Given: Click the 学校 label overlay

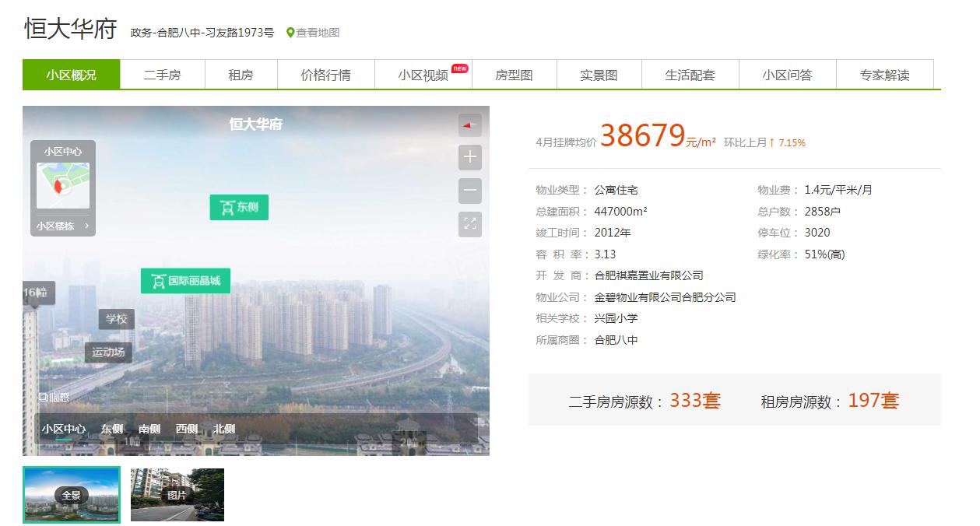Looking at the screenshot, I should [x=117, y=320].
